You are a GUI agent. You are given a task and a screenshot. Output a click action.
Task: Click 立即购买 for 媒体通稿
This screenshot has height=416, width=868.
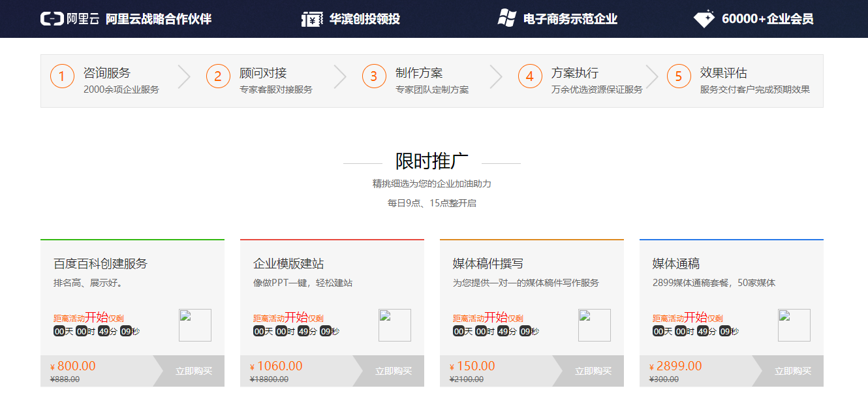792,371
